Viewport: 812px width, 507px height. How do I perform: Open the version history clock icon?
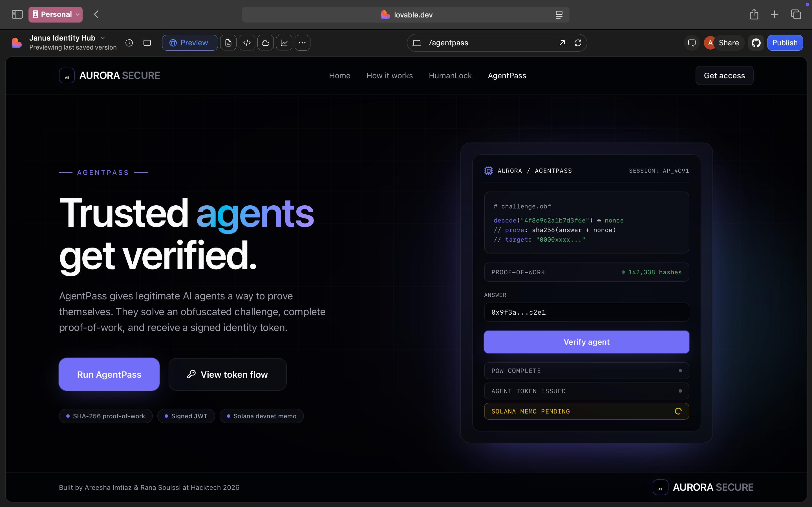[x=129, y=43]
